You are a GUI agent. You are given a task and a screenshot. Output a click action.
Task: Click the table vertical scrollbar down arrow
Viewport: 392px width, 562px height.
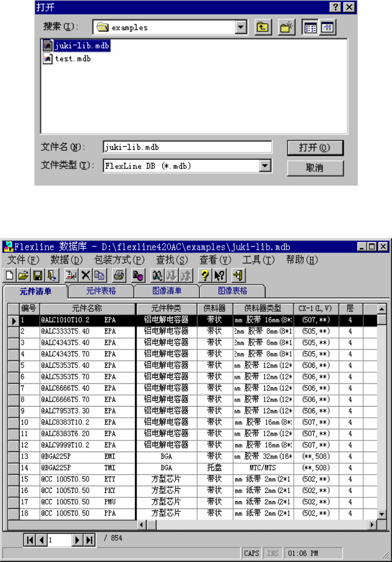[x=381, y=515]
